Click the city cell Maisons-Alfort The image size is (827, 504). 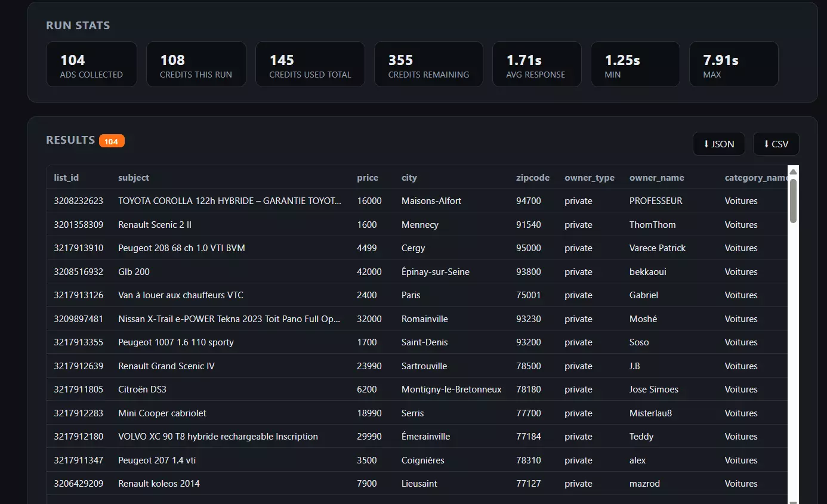[x=431, y=201]
